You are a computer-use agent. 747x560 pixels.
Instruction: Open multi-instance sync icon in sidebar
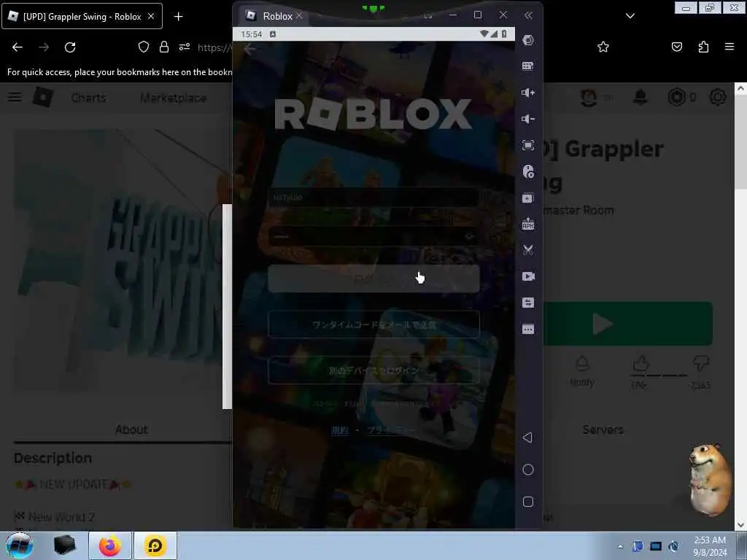(528, 198)
